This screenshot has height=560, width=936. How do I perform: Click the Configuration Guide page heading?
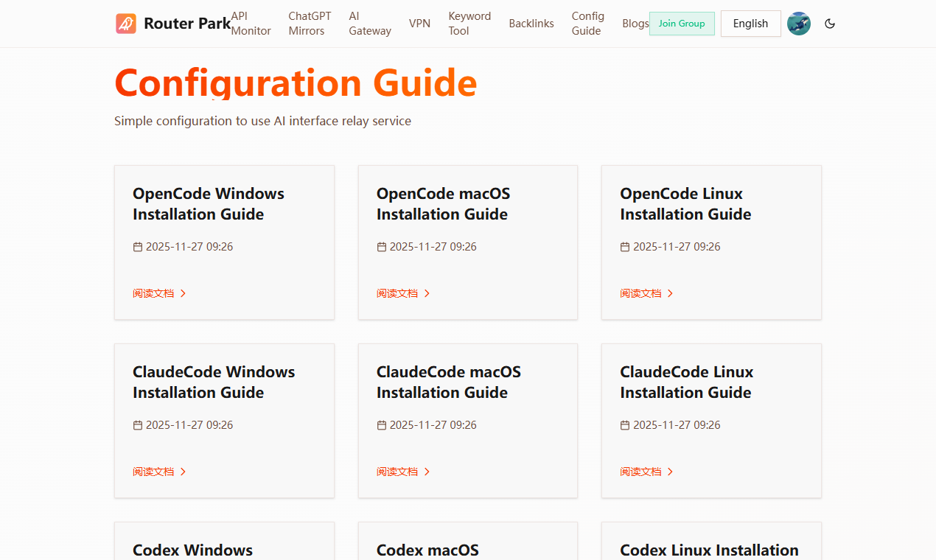(x=296, y=82)
